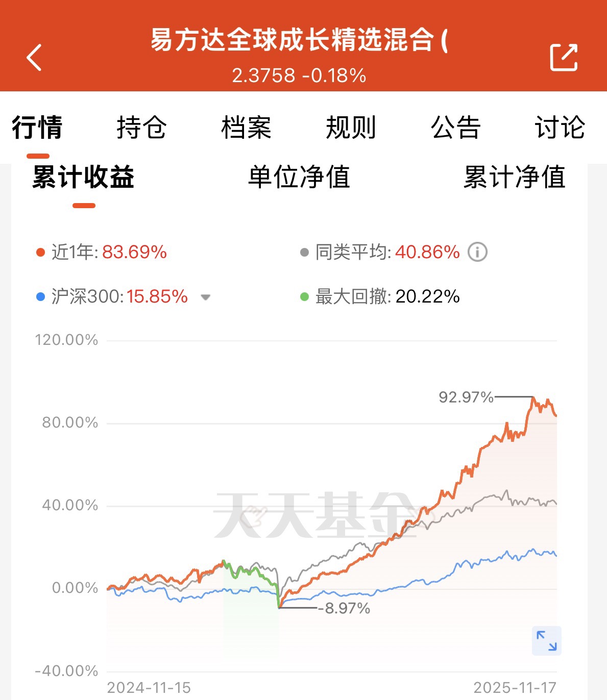Switch to the 档案 tab

pyautogui.click(x=246, y=128)
